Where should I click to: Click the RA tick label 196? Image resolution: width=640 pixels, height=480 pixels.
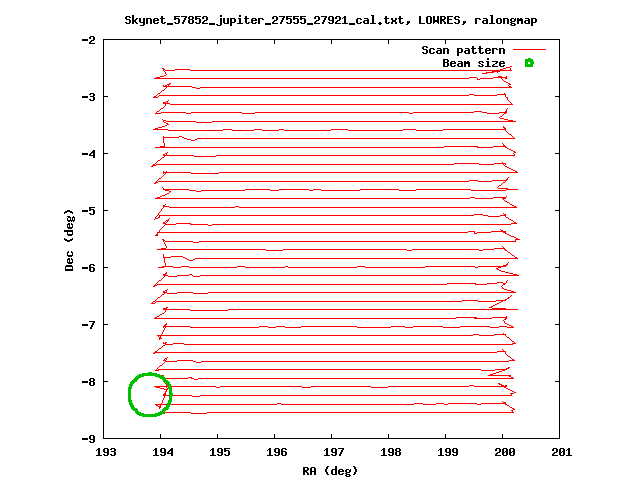click(x=277, y=452)
